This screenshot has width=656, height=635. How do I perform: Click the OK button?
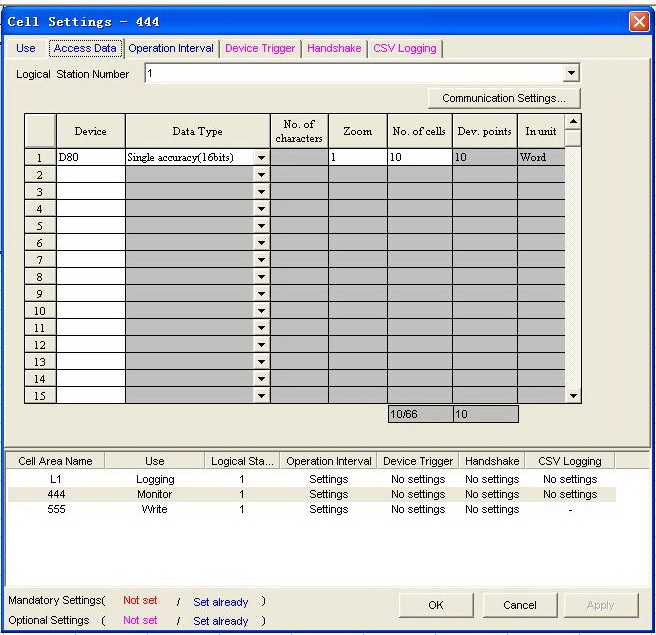pos(436,605)
